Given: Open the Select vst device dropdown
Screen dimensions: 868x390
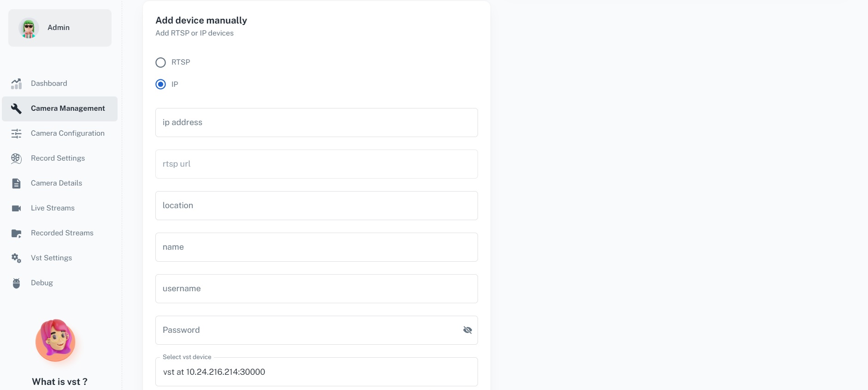Looking at the screenshot, I should pyautogui.click(x=316, y=372).
